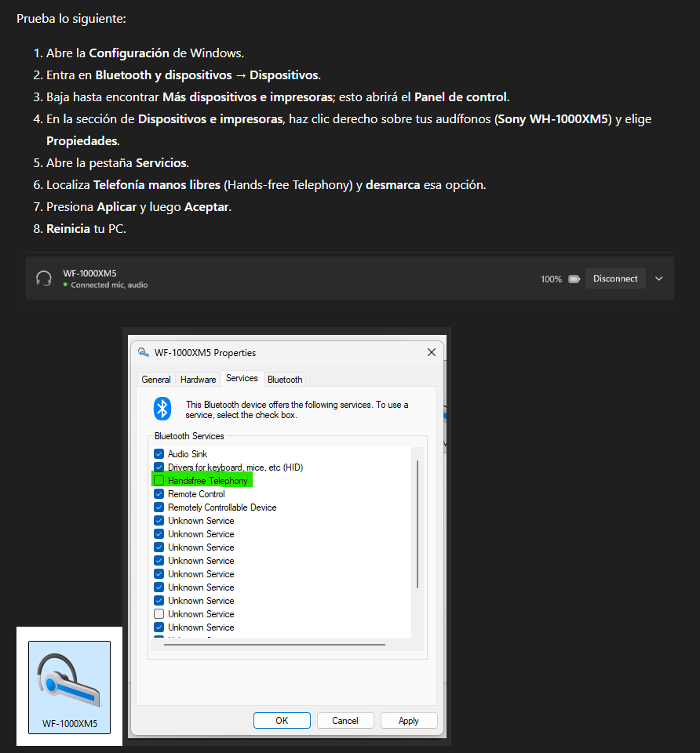Click the battery icon next to 100%
Viewport: 700px width, 753px height.
(x=574, y=279)
